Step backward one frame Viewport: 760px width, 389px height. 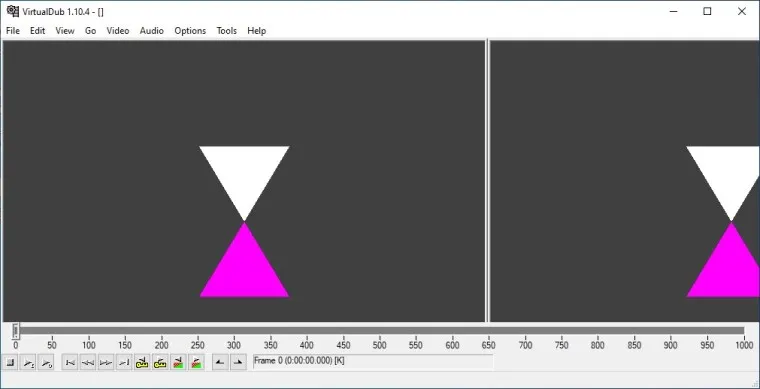88,362
